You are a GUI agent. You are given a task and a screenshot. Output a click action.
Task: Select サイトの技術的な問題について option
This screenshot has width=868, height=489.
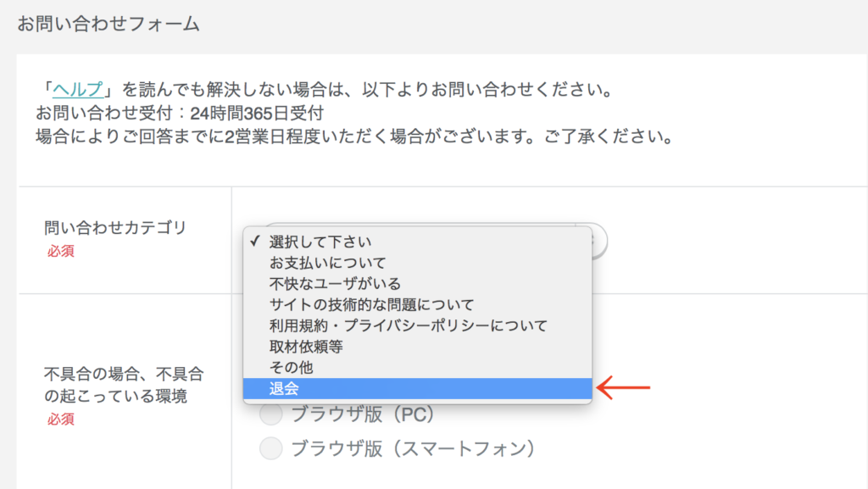point(371,304)
